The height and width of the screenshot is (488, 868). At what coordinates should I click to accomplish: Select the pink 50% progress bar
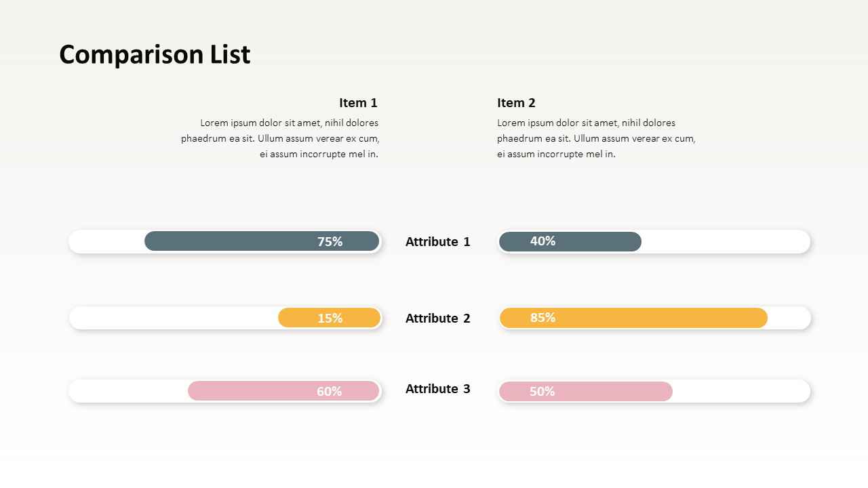pyautogui.click(x=585, y=391)
